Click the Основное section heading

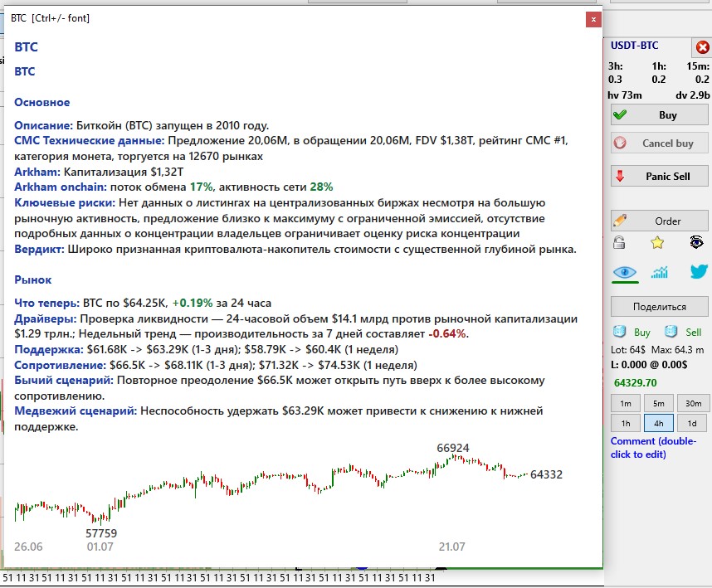click(x=41, y=103)
